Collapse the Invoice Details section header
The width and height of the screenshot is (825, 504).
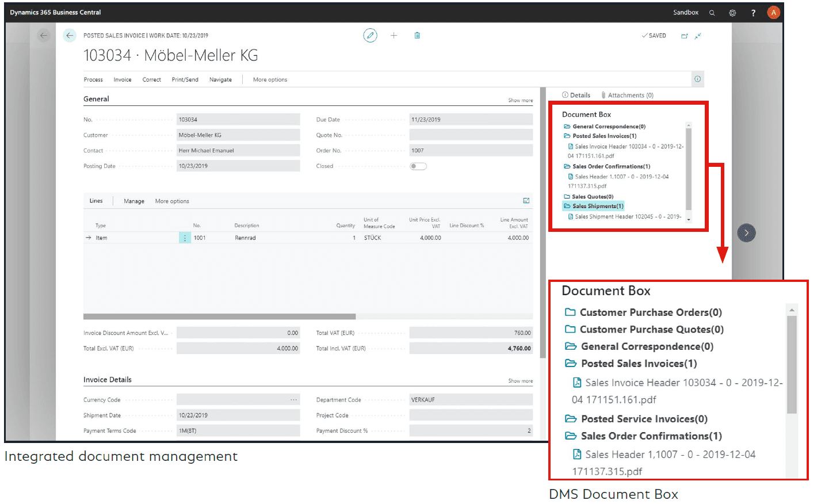[x=108, y=380]
